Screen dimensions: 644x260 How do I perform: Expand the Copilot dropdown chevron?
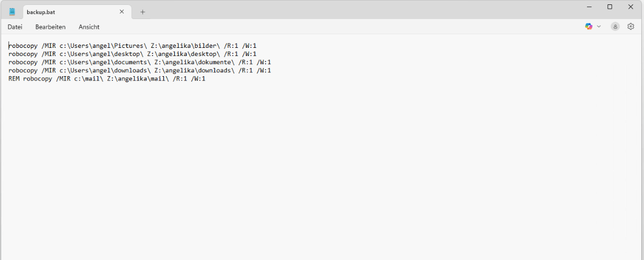(598, 26)
